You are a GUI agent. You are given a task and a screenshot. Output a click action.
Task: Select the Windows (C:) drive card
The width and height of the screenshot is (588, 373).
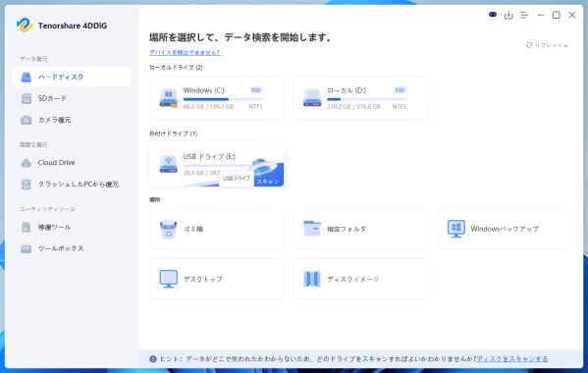pyautogui.click(x=216, y=98)
